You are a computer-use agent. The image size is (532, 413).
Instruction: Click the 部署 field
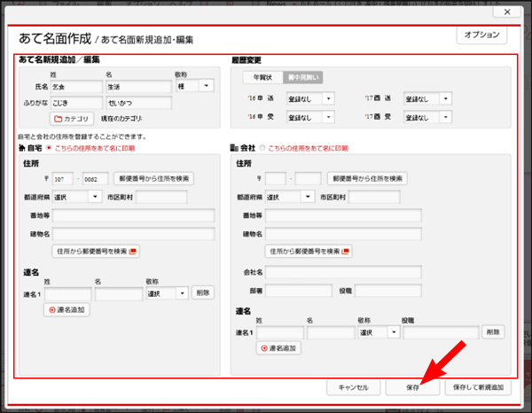pos(299,291)
